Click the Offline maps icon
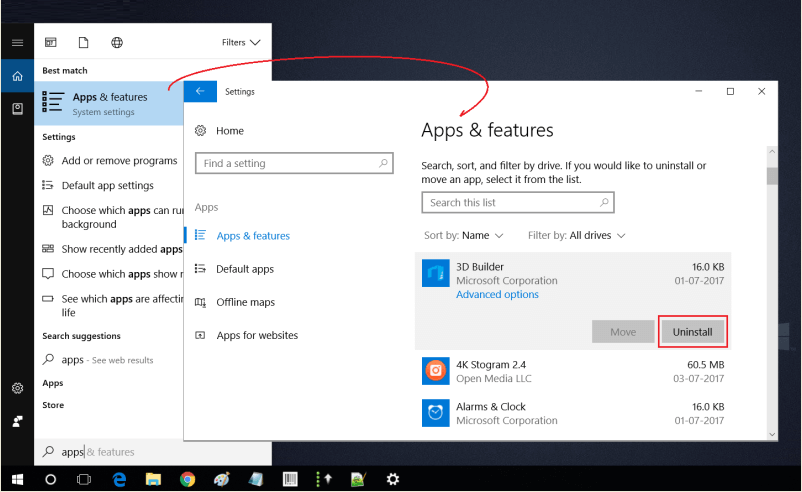Viewport: 802px width, 492px height. point(200,302)
